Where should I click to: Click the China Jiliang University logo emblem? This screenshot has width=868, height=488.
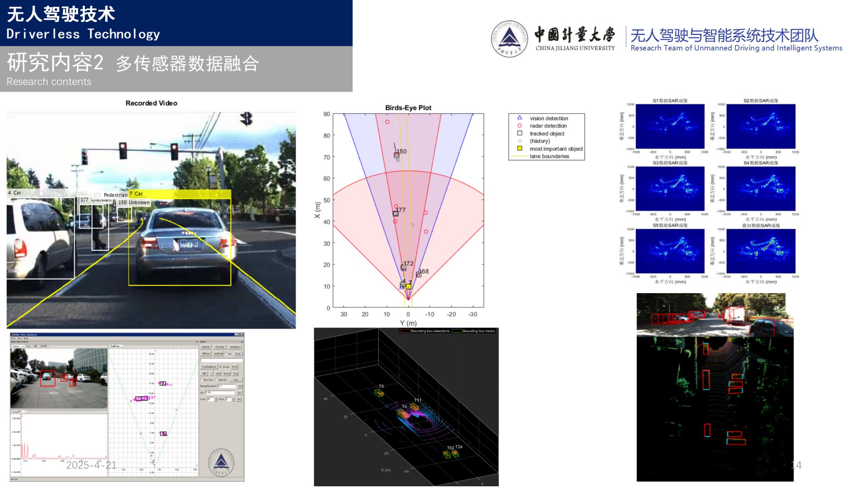coord(509,39)
